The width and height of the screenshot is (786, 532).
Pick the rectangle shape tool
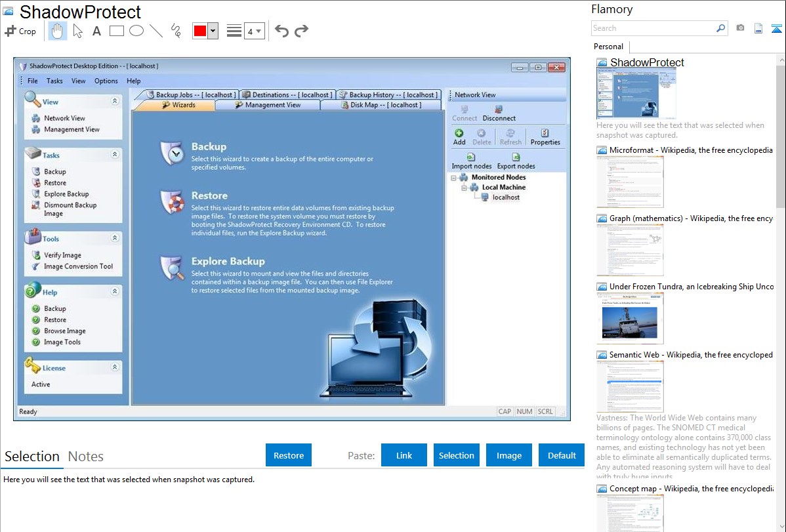116,31
